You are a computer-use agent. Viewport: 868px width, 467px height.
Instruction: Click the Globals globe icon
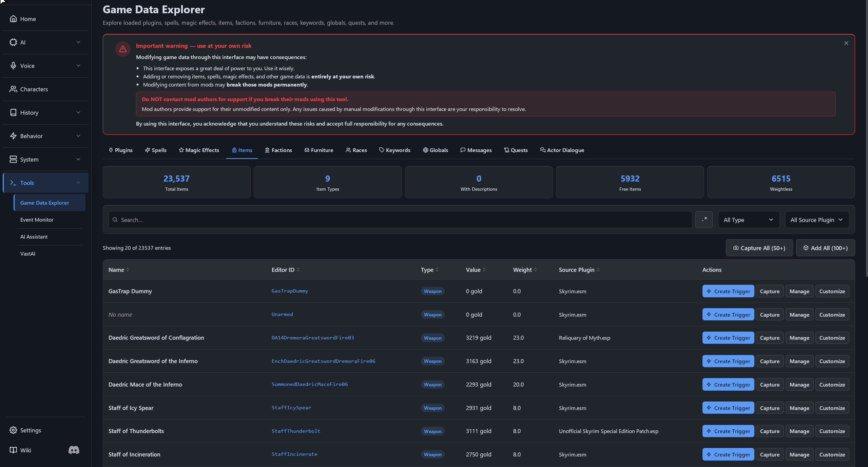[425, 150]
